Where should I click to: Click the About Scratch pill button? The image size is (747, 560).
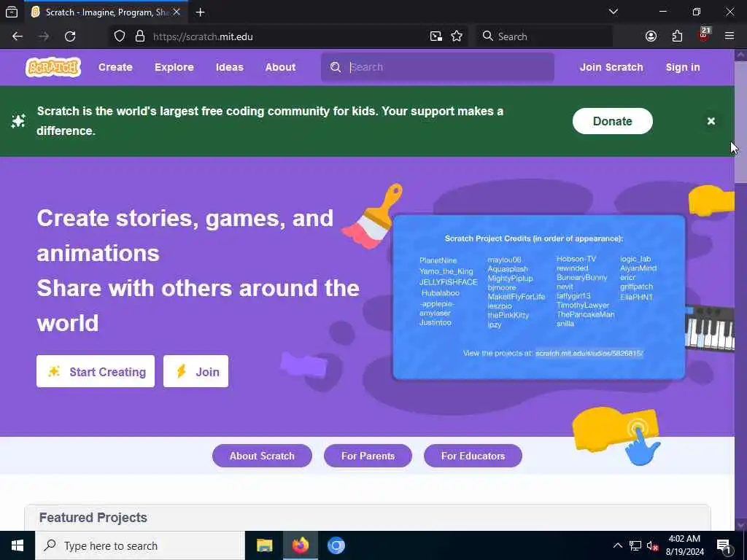262,456
